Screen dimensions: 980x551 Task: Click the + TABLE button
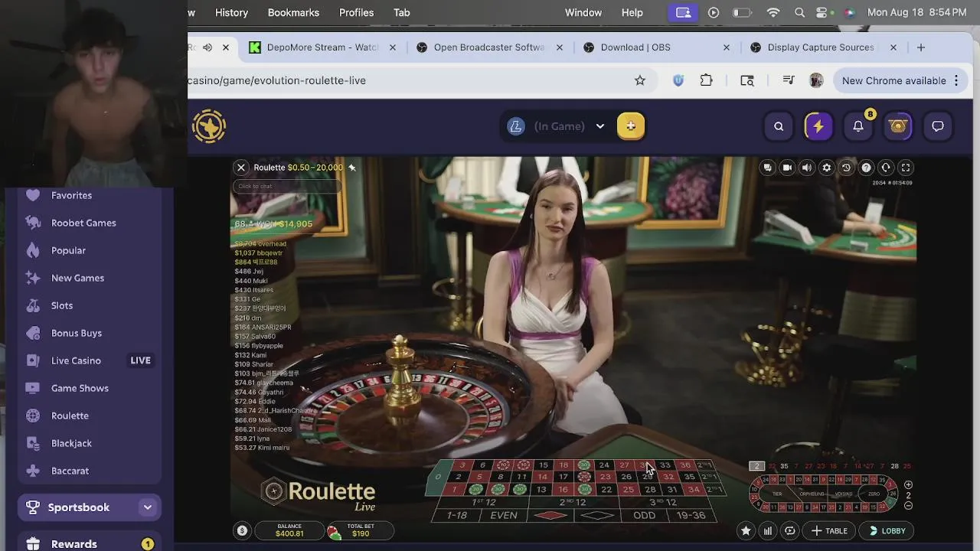[x=829, y=530]
